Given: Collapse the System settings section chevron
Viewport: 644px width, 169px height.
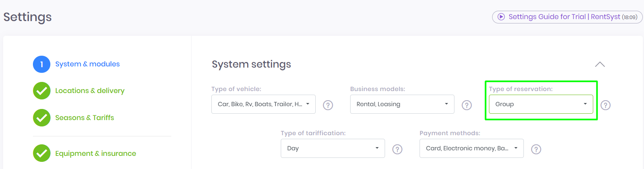Looking at the screenshot, I should click(x=600, y=64).
